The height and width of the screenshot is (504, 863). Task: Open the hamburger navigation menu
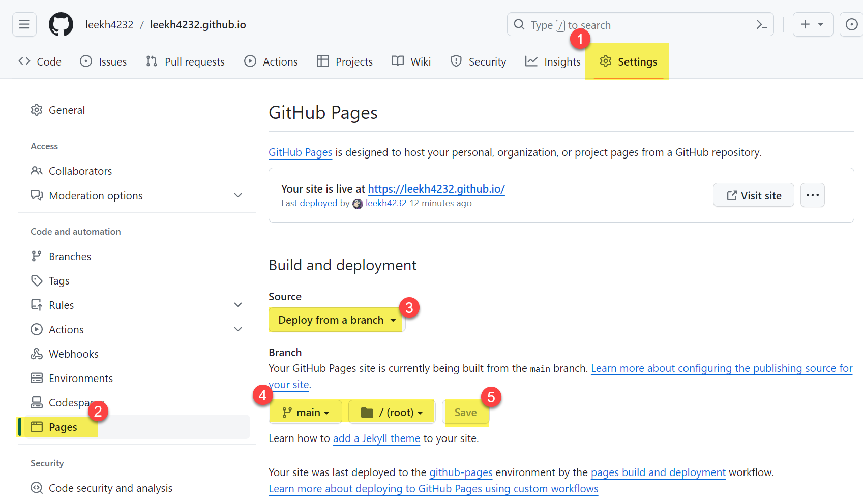pyautogui.click(x=24, y=24)
